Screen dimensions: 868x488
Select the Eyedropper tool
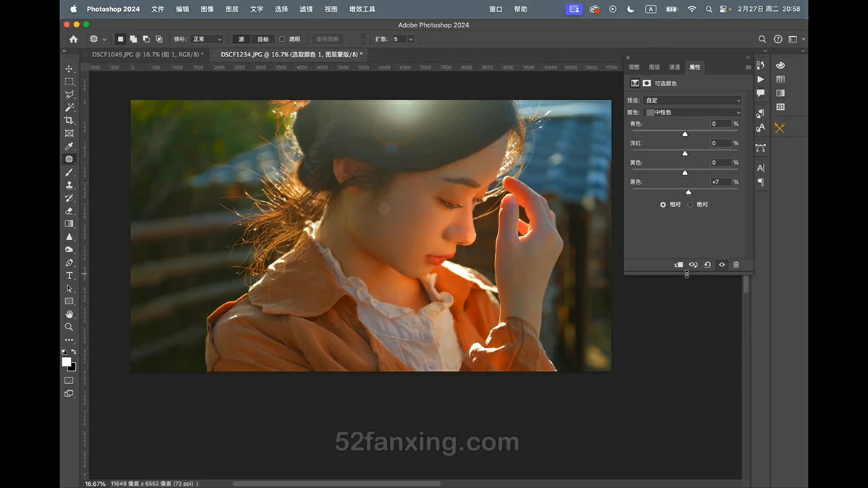pos(69,146)
